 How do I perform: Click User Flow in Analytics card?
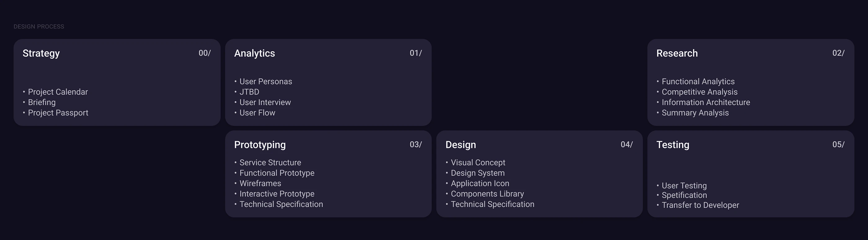pos(257,113)
